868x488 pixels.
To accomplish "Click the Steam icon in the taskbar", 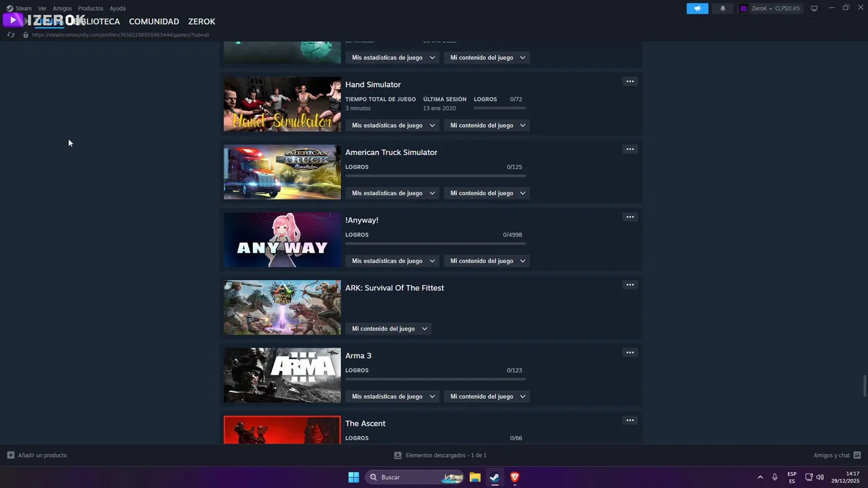I will pos(495,477).
